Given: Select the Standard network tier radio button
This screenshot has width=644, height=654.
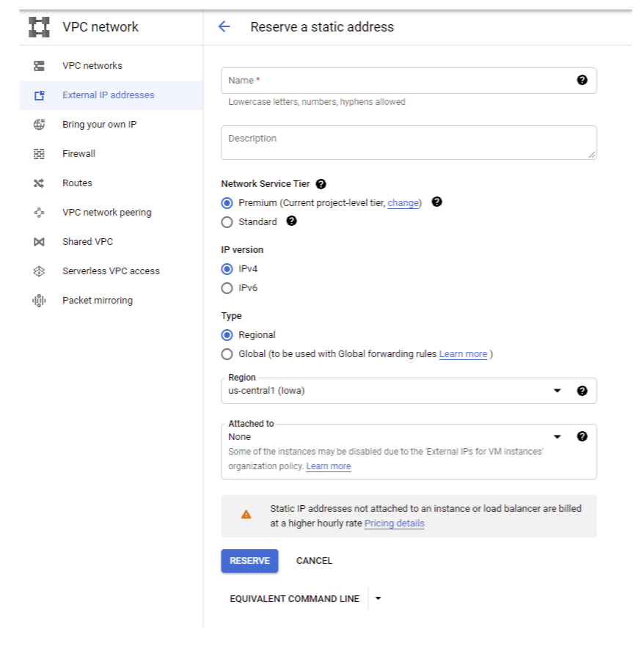Looking at the screenshot, I should click(x=227, y=222).
